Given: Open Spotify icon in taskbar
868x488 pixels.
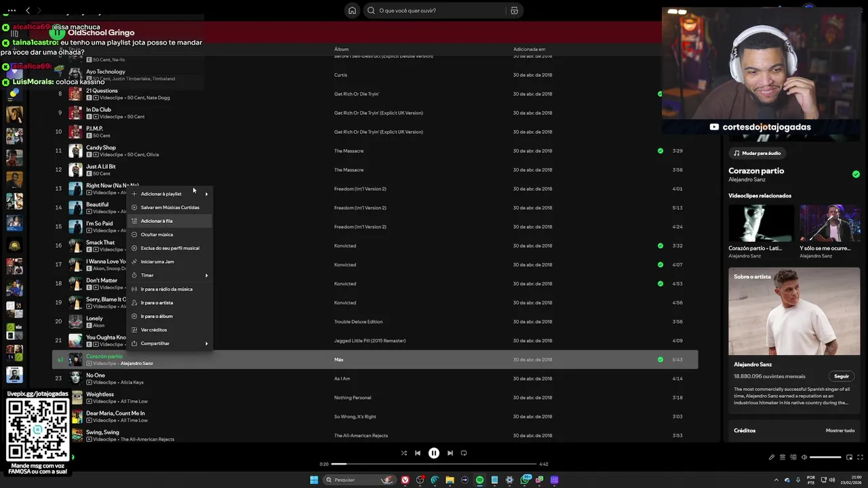Looking at the screenshot, I should pos(479,480).
